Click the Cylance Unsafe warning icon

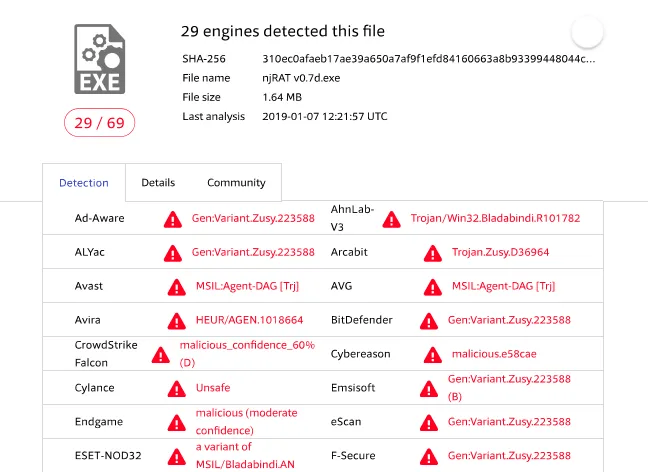point(176,388)
